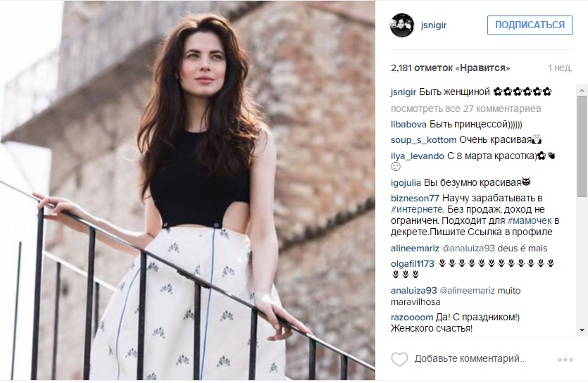Click the heart like icon

(399, 359)
